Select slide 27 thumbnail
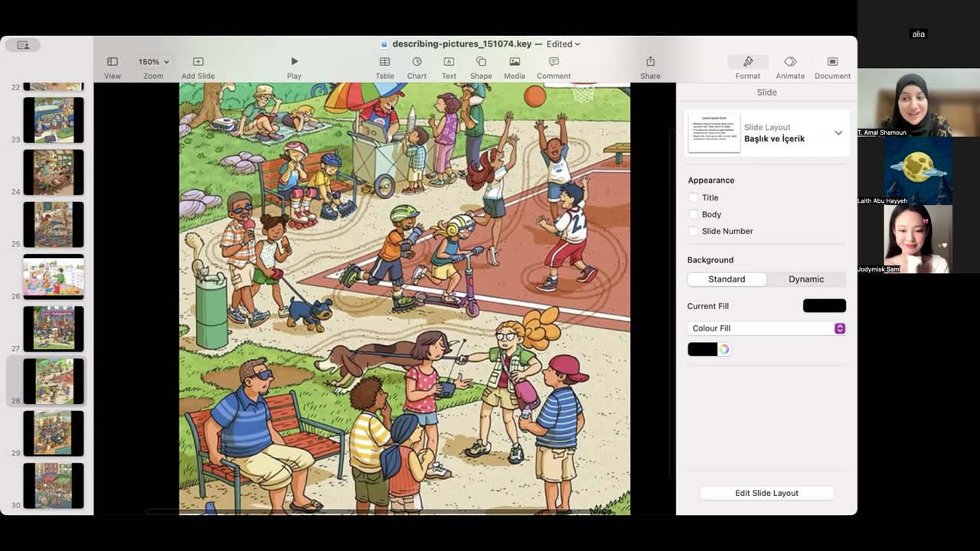The image size is (980, 551). [x=54, y=329]
